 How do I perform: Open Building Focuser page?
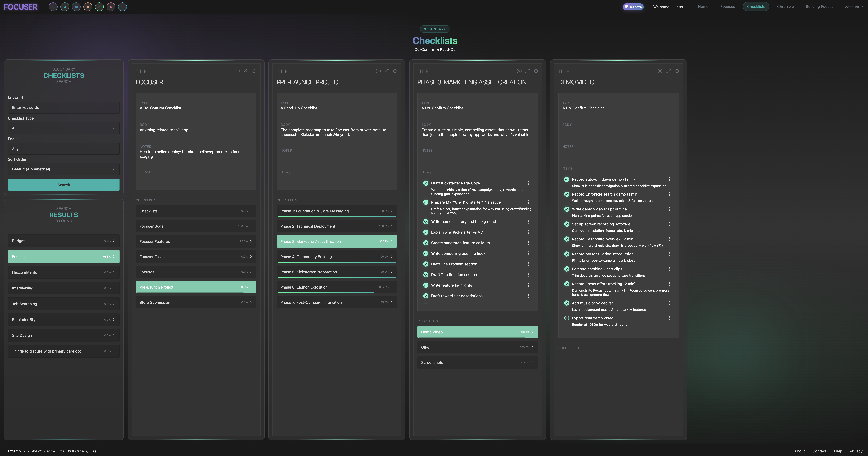coord(820,7)
